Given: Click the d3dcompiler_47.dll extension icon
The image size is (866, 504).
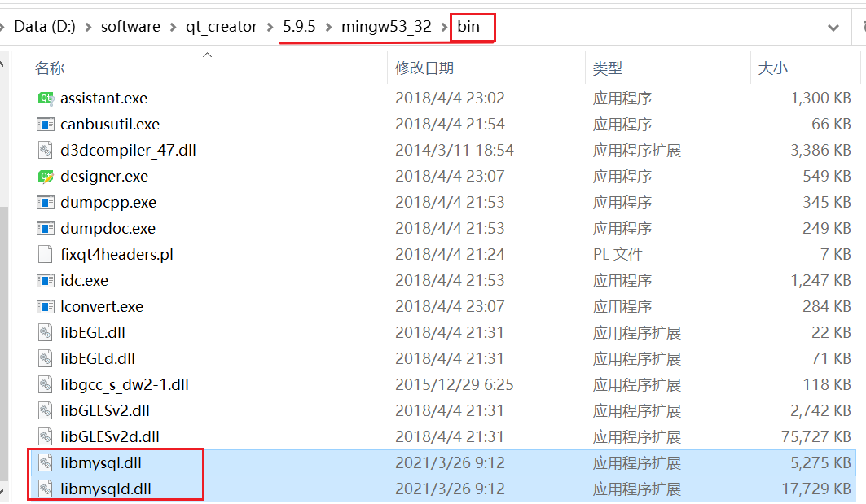Looking at the screenshot, I should pos(46,150).
